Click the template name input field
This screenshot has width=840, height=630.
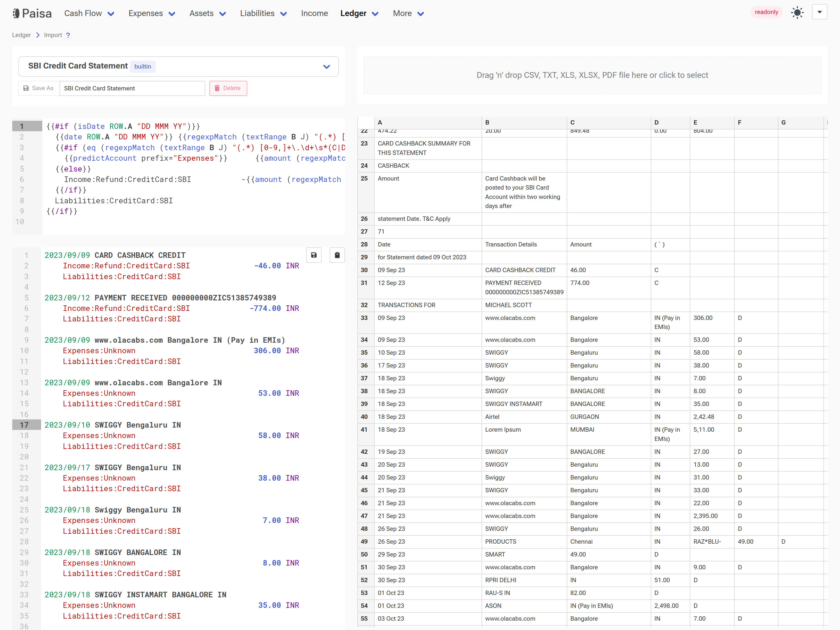tap(132, 88)
